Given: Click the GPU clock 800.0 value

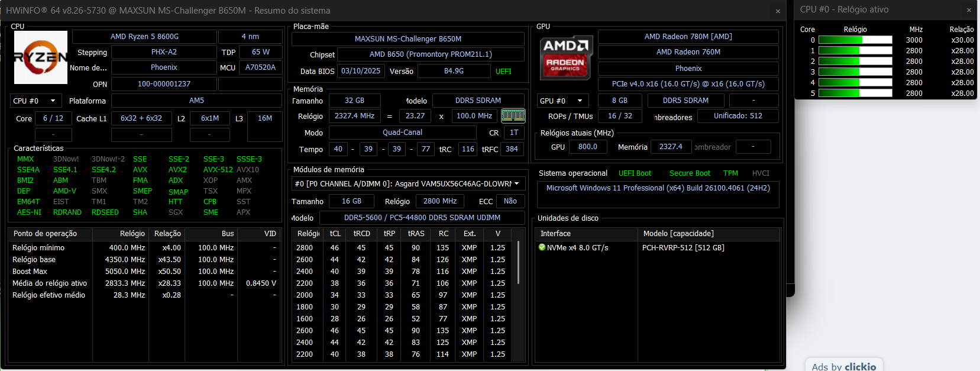Looking at the screenshot, I should 587,147.
